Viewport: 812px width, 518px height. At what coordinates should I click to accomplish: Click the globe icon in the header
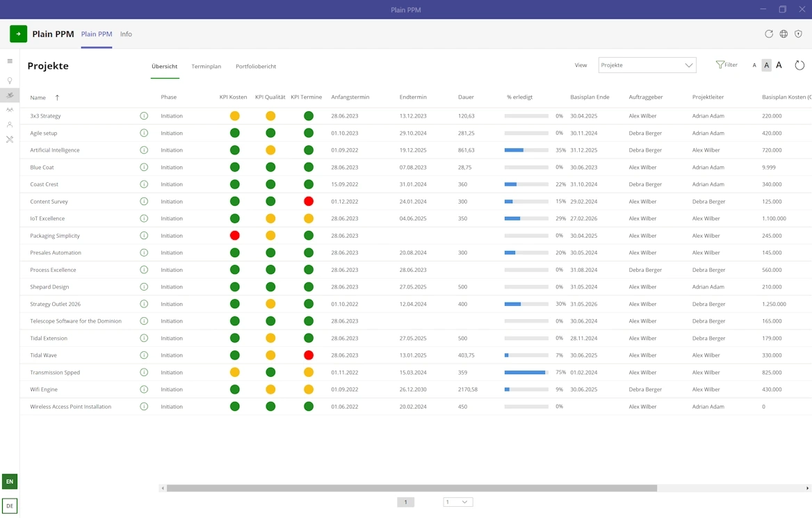(x=783, y=34)
